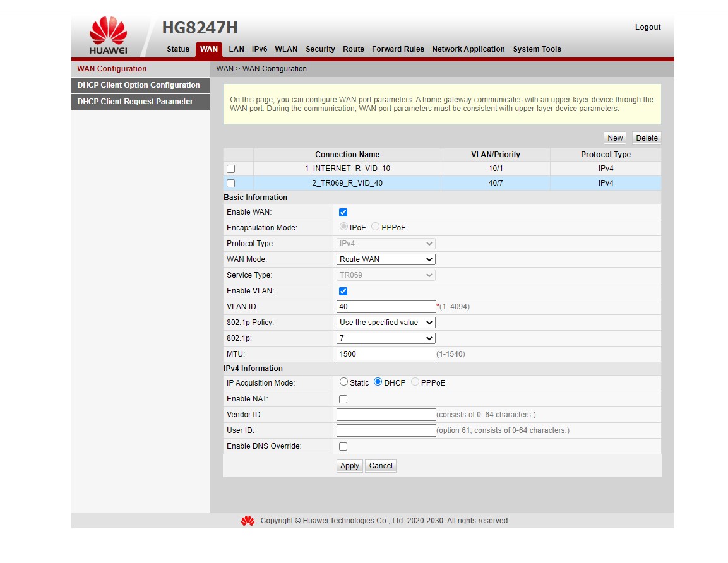The image size is (728, 563).
Task: Toggle the Enable WAN checkbox
Action: coord(343,213)
